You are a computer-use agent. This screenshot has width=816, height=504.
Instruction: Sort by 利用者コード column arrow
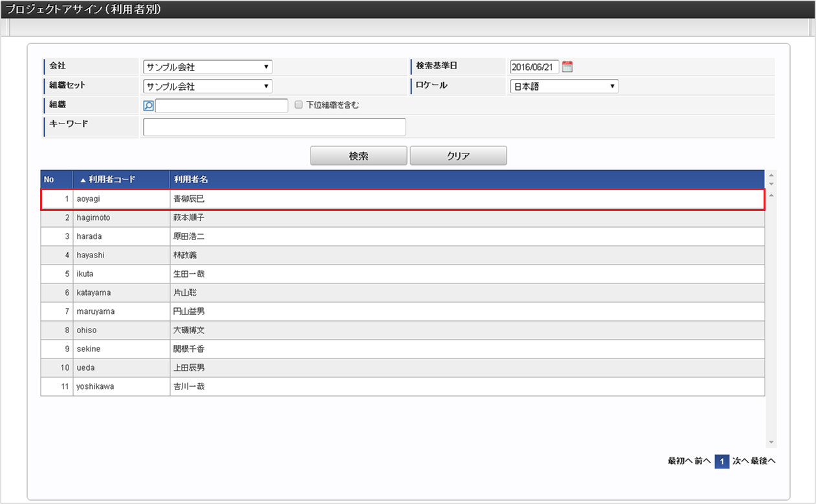(83, 179)
